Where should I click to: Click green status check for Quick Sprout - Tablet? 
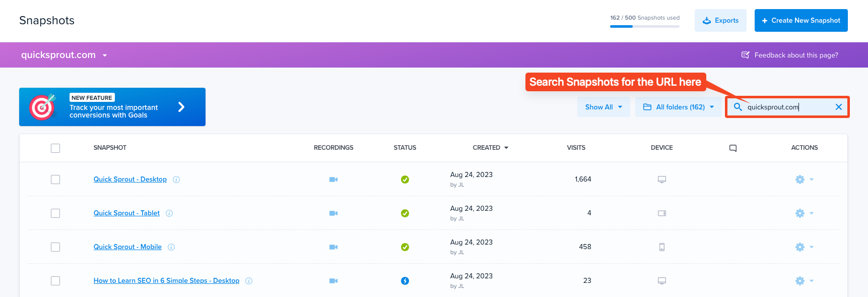[405, 213]
